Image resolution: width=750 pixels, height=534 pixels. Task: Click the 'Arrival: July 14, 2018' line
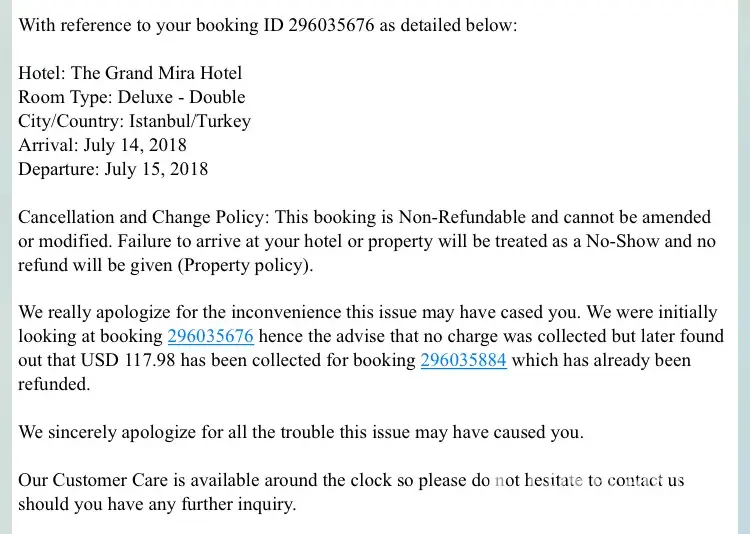coord(102,145)
